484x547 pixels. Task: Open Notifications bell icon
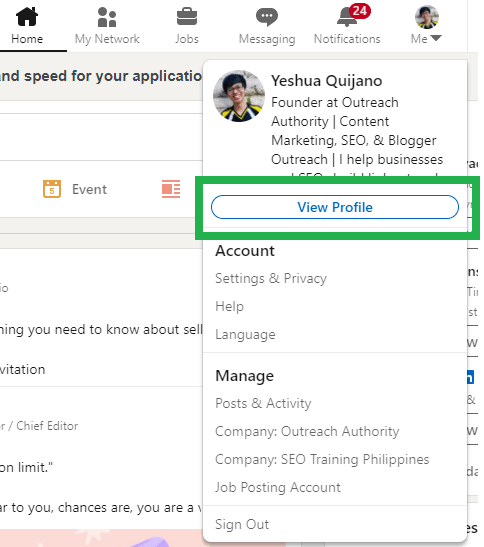(x=347, y=17)
